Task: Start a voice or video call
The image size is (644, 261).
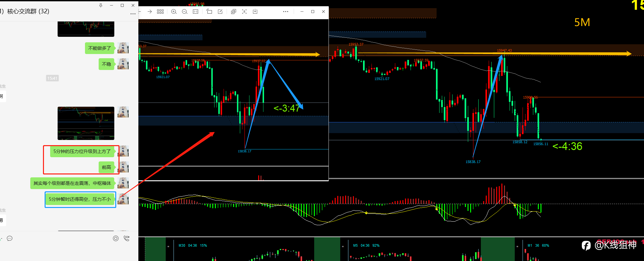Action: 127,239
